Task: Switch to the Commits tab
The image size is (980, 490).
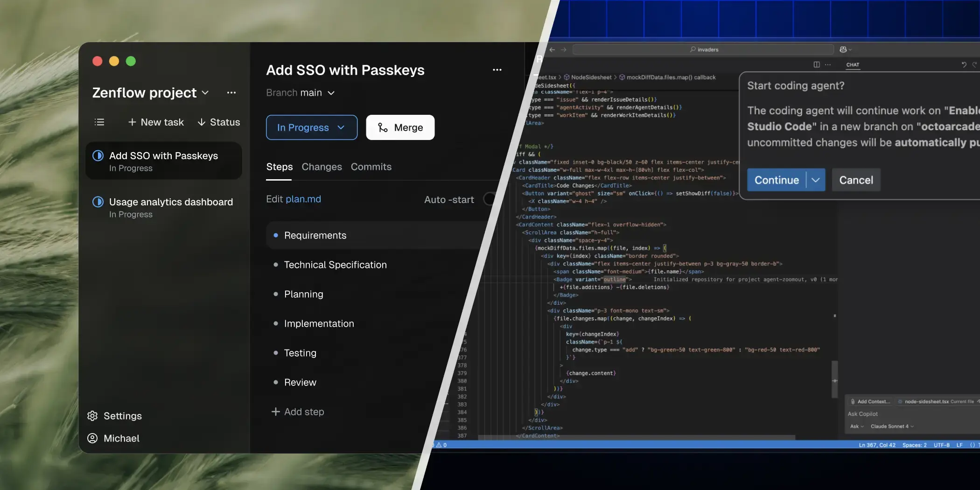Action: (371, 167)
